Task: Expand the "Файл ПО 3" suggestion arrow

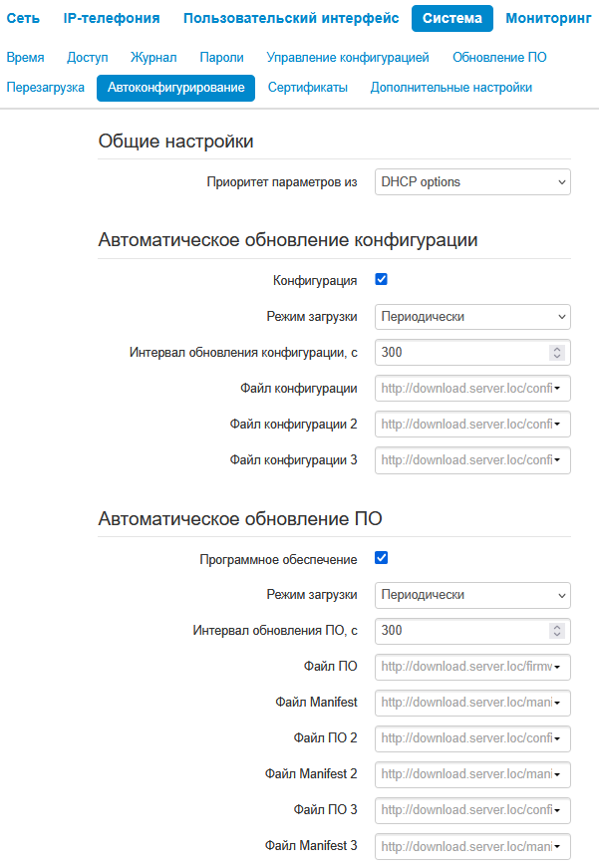Action: (x=557, y=810)
